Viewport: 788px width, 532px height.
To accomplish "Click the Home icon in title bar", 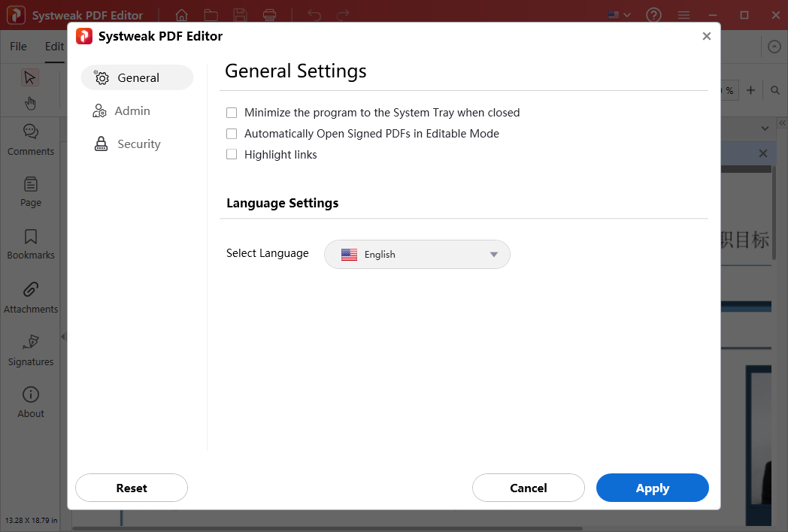I will pos(180,14).
